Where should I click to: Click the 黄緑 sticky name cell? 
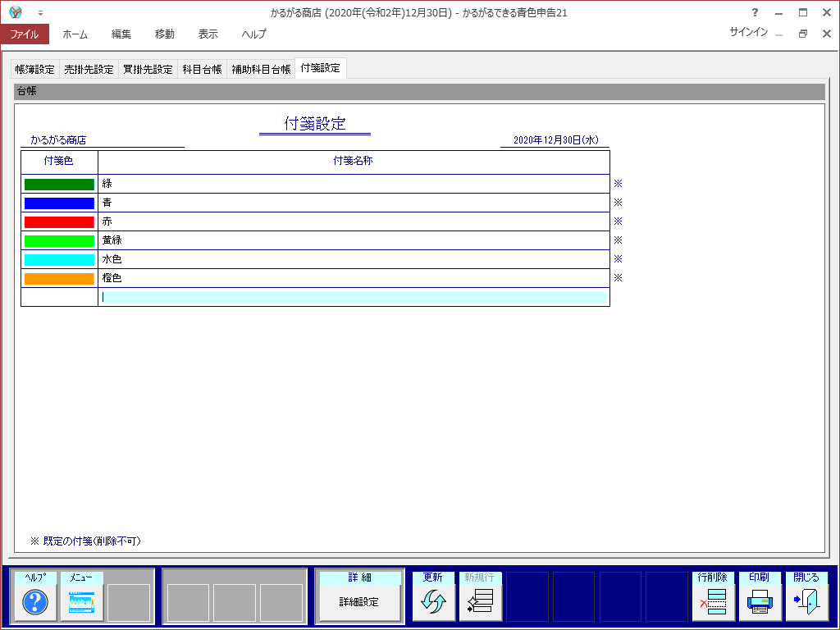point(354,240)
